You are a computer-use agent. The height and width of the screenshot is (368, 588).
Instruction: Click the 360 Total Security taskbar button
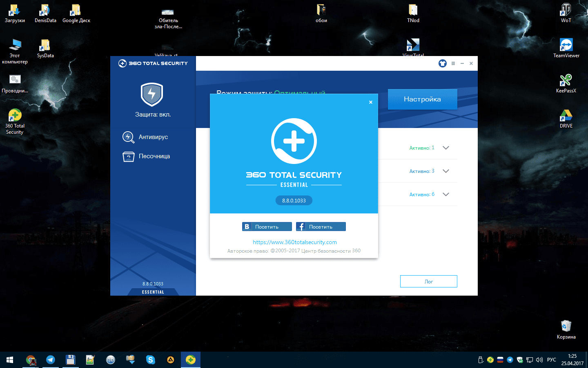(191, 360)
